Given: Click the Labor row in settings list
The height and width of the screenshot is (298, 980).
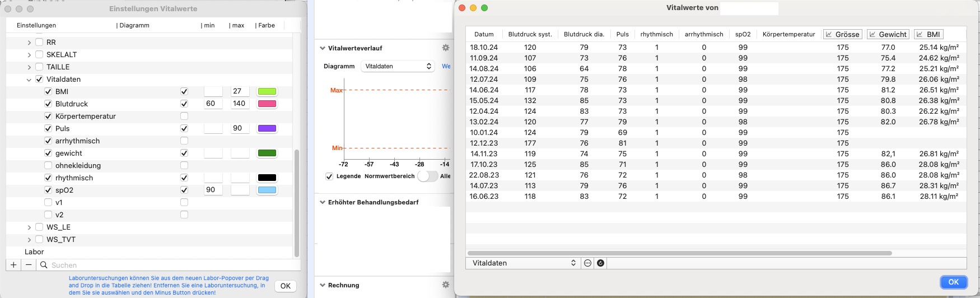Looking at the screenshot, I should (x=149, y=252).
